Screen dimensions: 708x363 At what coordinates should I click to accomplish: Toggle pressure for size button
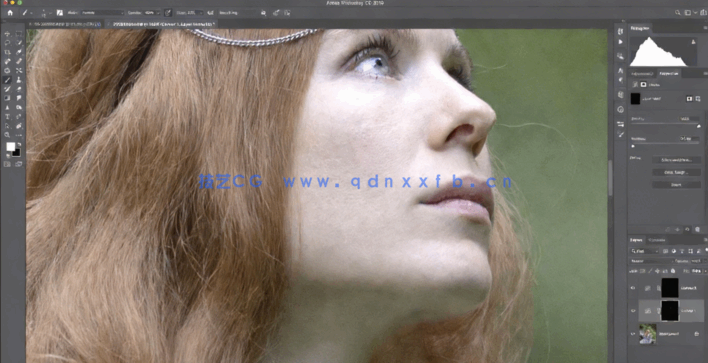276,13
